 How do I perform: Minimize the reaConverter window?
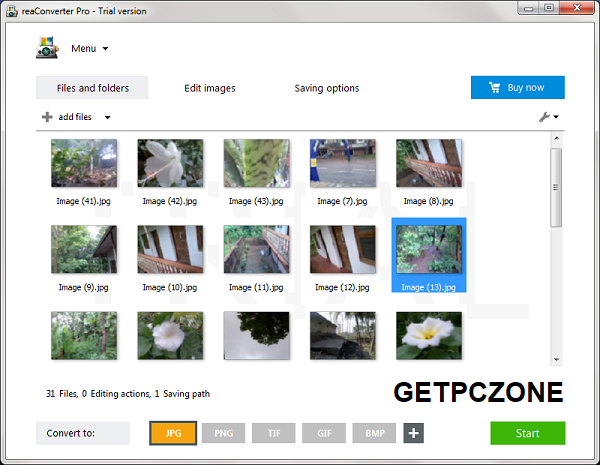[x=528, y=8]
